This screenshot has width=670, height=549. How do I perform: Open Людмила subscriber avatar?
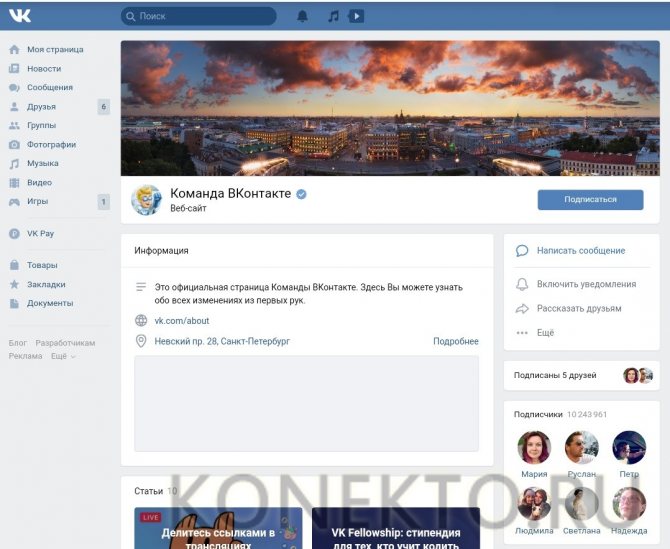pos(534,504)
